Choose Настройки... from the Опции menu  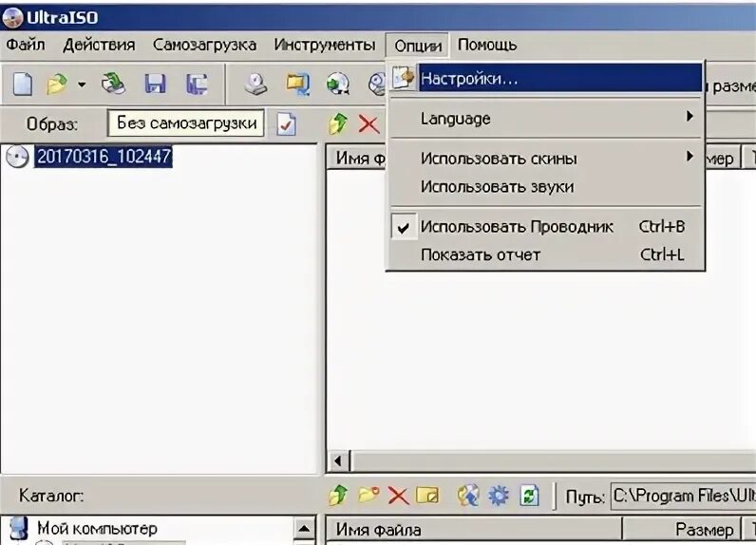click(x=546, y=78)
